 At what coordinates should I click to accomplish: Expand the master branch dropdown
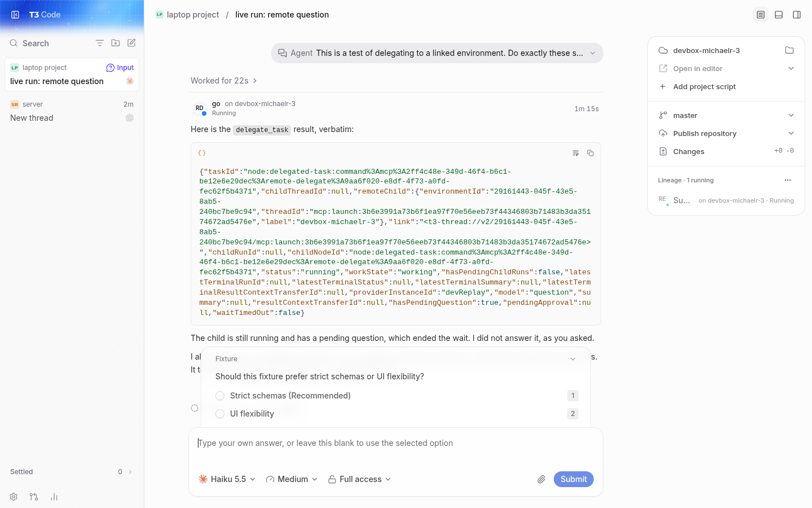point(791,115)
